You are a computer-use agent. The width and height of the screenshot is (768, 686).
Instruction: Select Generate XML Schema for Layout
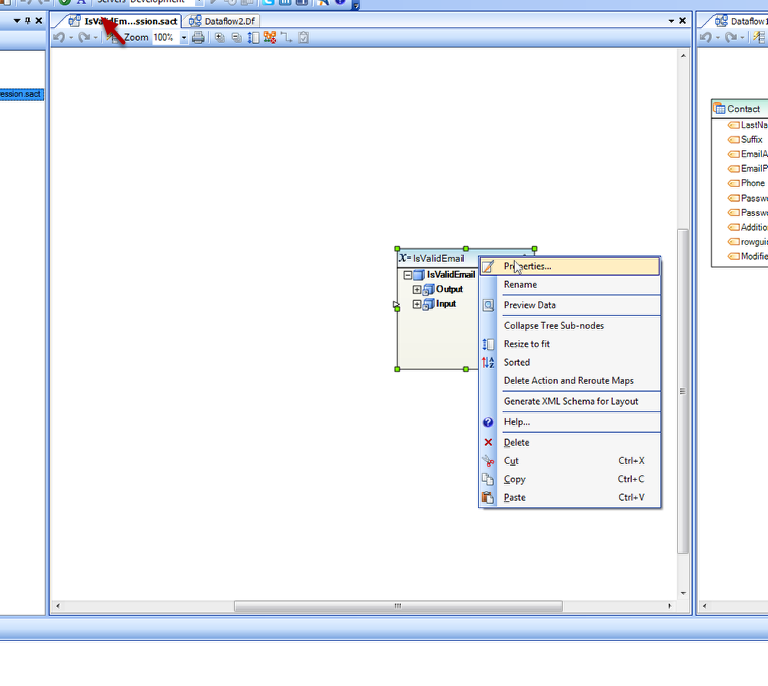click(570, 401)
